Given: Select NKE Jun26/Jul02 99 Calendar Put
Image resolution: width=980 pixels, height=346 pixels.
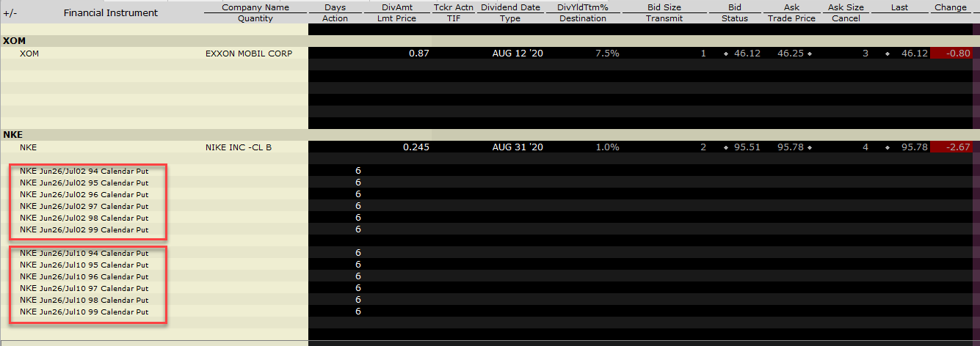Looking at the screenshot, I should click(x=84, y=229).
